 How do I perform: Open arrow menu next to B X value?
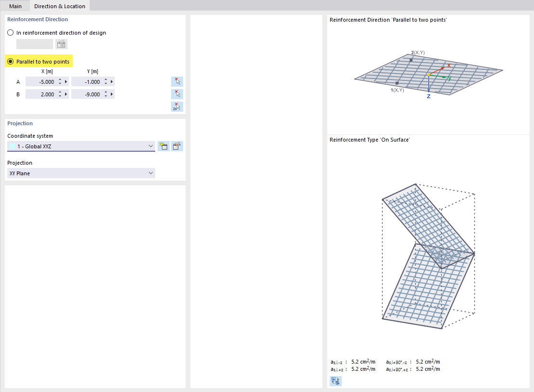(66, 94)
